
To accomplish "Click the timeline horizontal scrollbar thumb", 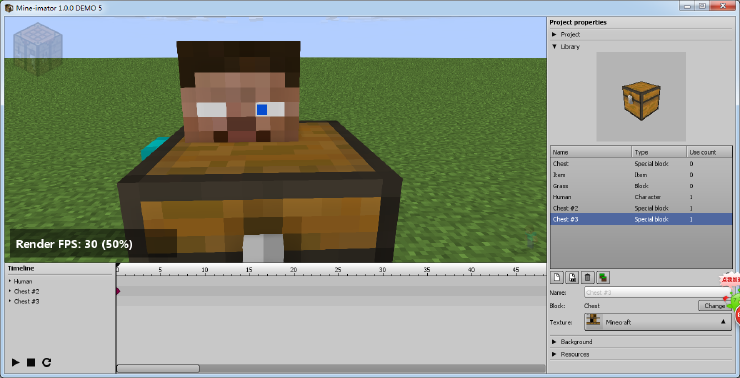I will pyautogui.click(x=158, y=368).
